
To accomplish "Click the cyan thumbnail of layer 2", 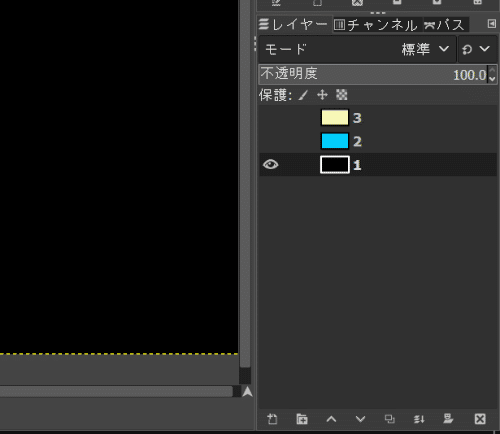I will tap(335, 141).
